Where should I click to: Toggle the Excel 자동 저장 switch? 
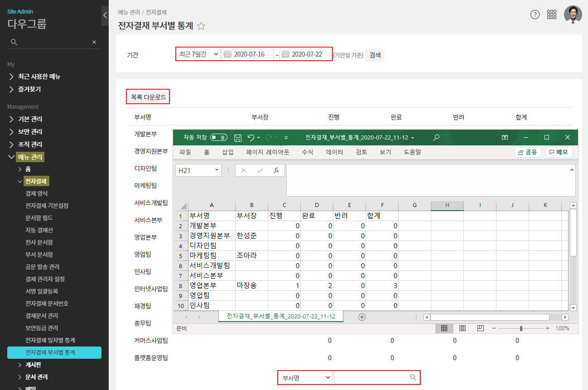219,137
